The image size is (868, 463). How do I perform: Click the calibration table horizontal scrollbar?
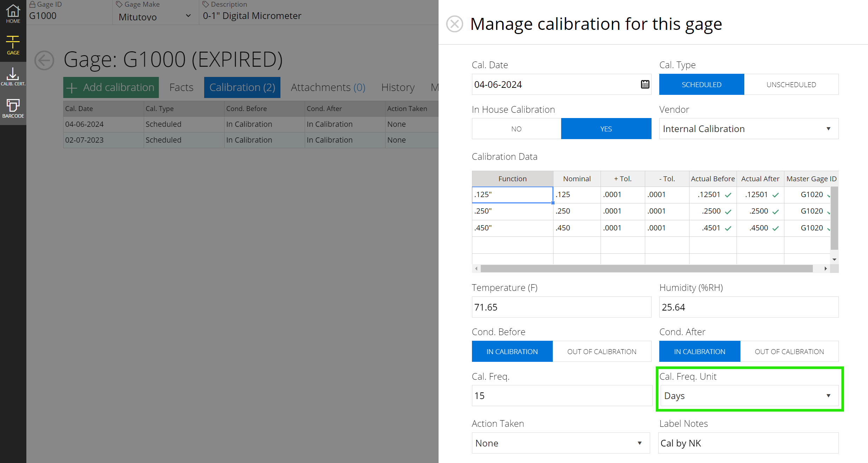[646, 269]
